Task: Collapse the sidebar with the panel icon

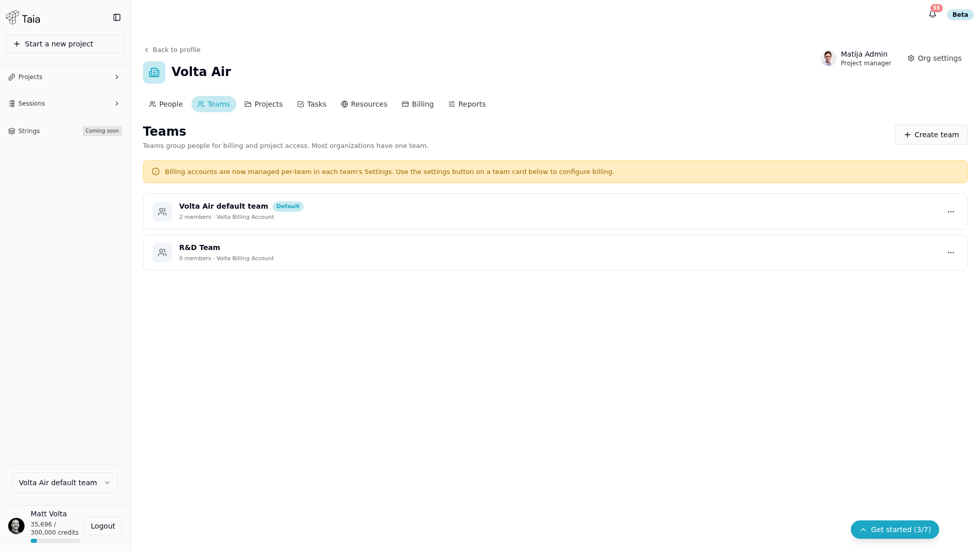Action: [x=117, y=17]
